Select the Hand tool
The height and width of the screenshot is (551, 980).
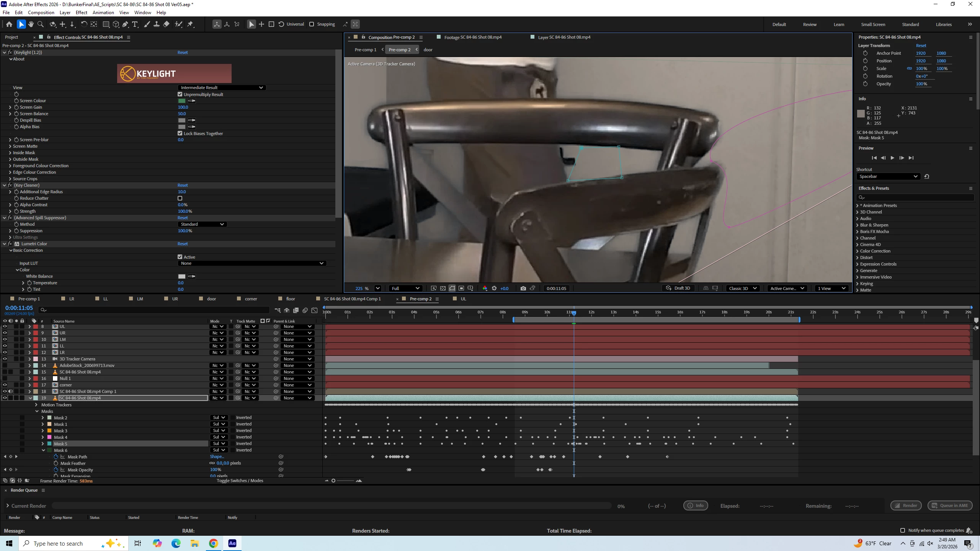click(31, 24)
